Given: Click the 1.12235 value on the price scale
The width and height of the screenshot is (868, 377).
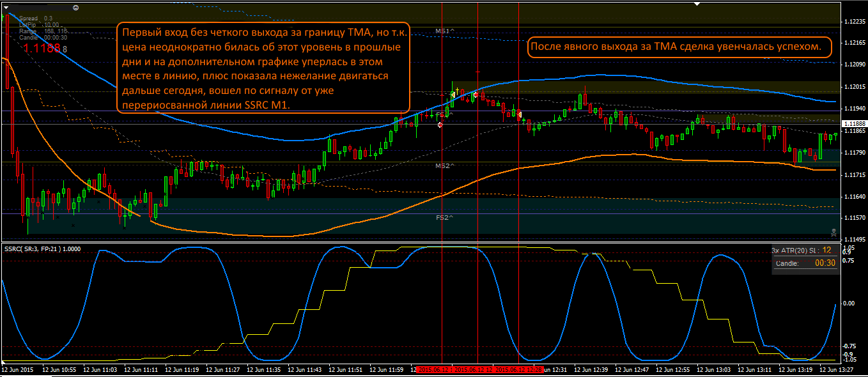Looking at the screenshot, I should point(855,21).
